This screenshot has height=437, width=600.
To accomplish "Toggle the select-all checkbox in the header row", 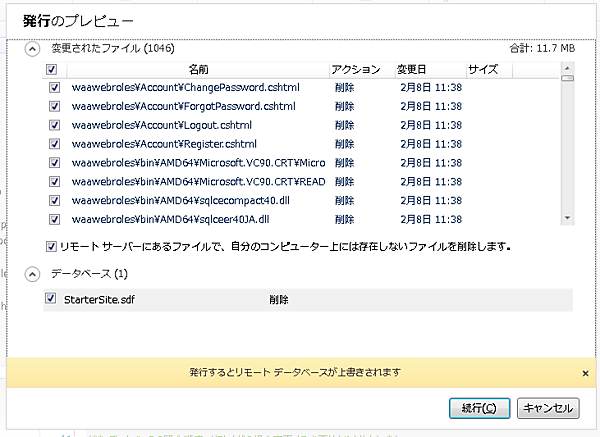I will point(52,70).
